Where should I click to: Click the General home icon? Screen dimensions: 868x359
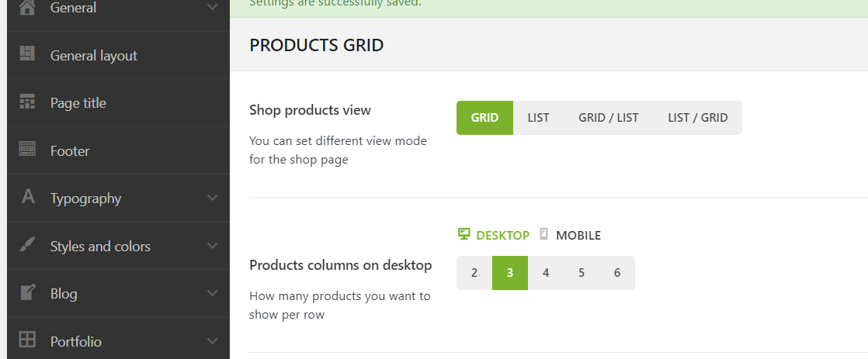28,7
